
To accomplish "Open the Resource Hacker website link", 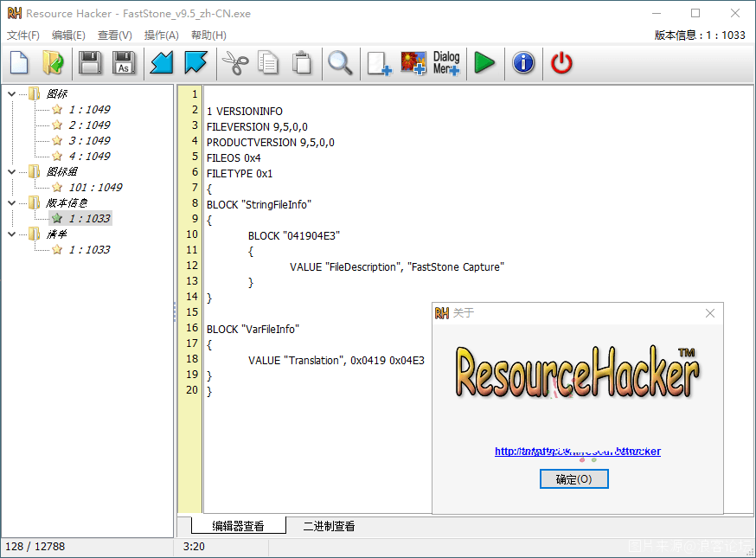I will pos(577,452).
